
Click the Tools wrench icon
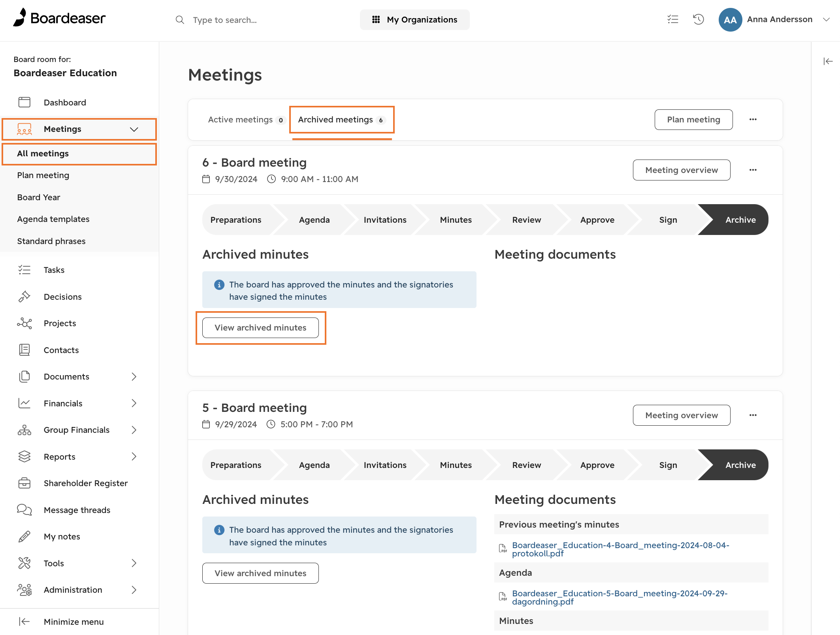click(x=24, y=563)
